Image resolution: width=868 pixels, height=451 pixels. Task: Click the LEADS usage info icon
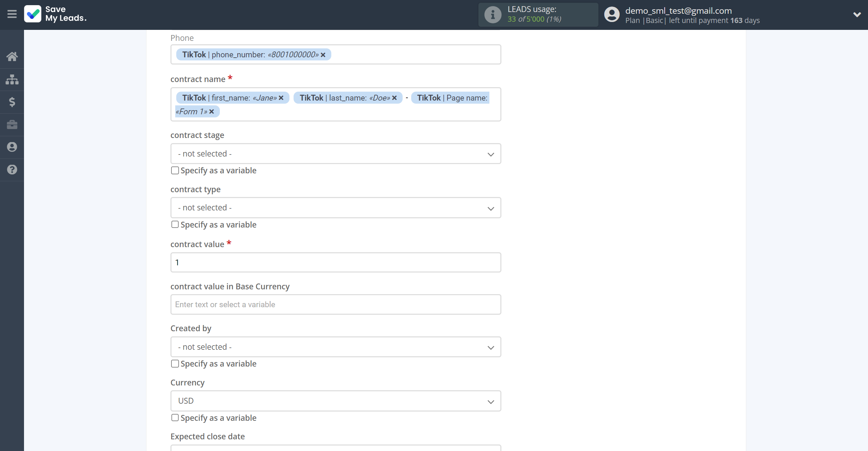(493, 15)
